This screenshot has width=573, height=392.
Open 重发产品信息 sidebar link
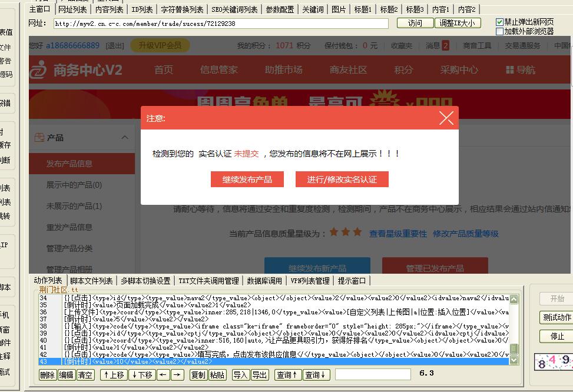pos(69,227)
